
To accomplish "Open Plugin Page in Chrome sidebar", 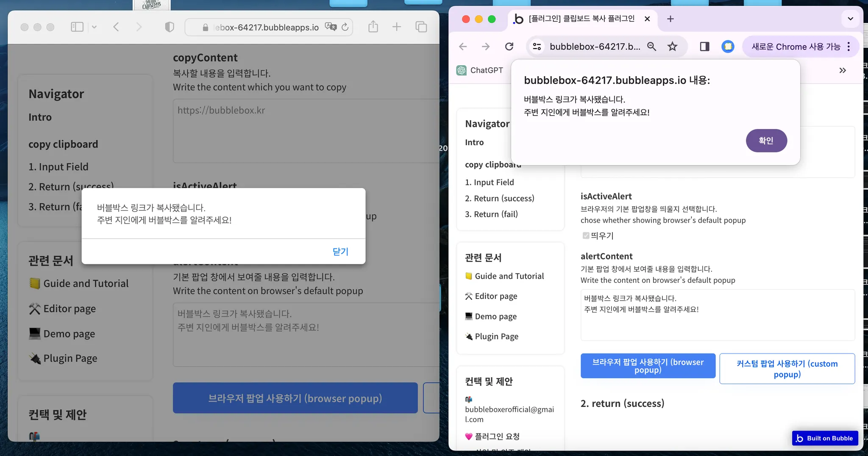I will click(x=492, y=337).
